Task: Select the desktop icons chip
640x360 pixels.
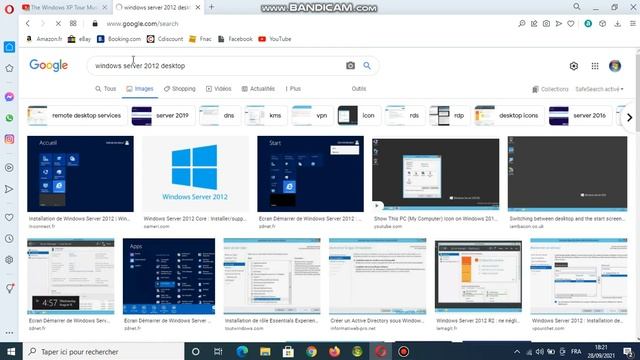Action: [x=509, y=116]
